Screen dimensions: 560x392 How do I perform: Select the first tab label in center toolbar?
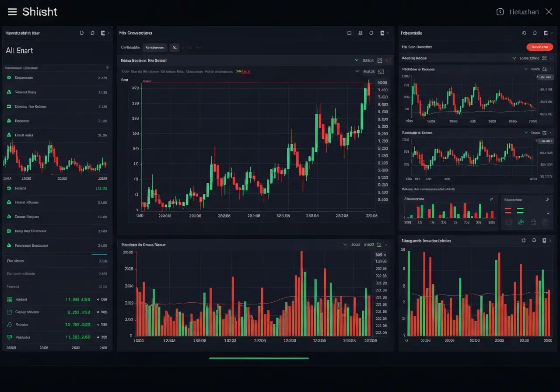click(130, 47)
